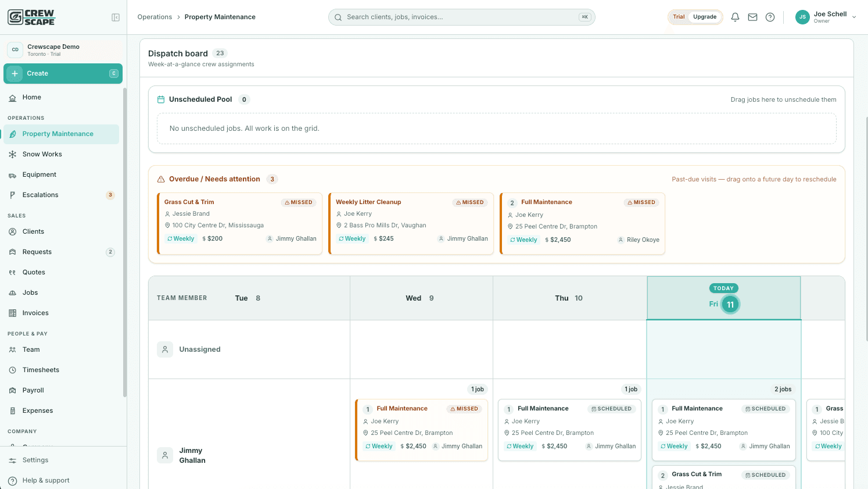Open the Crewscape Demo workspace switcher
Viewport: 868px width, 489px height.
(63, 50)
